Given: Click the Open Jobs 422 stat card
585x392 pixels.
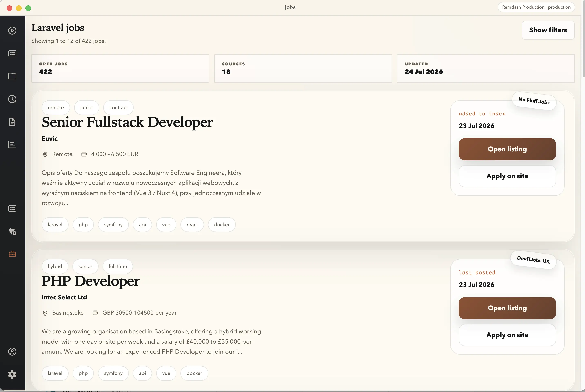Looking at the screenshot, I should tap(120, 69).
